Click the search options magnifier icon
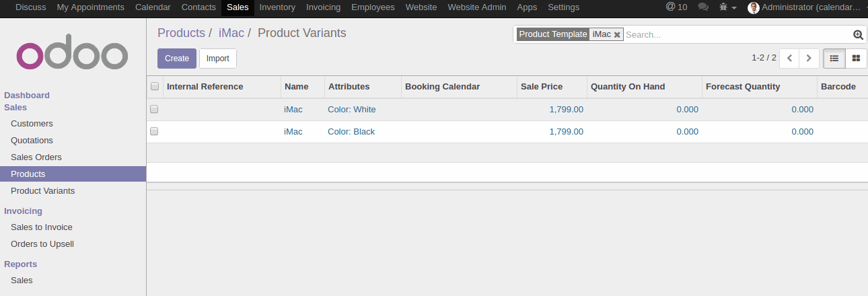This screenshot has height=296, width=868. pyautogui.click(x=858, y=35)
